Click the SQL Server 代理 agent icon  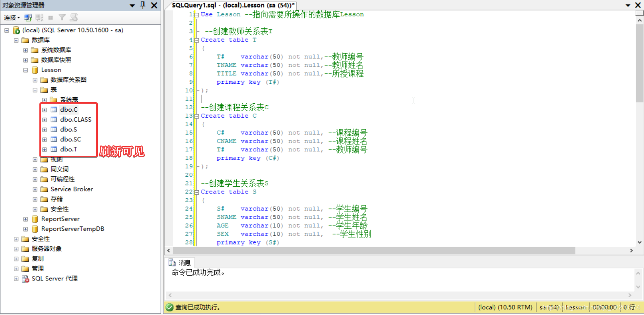click(x=25, y=278)
